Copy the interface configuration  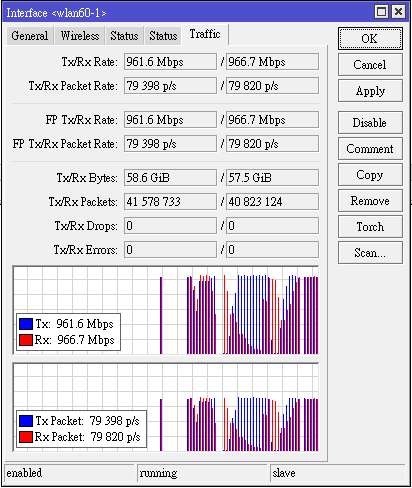click(x=370, y=175)
